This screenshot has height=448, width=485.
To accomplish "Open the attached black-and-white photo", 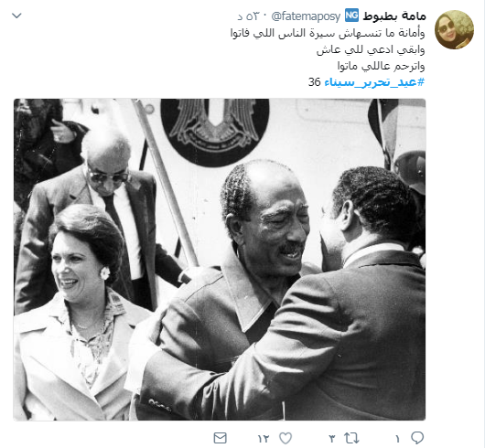I will click(220, 260).
